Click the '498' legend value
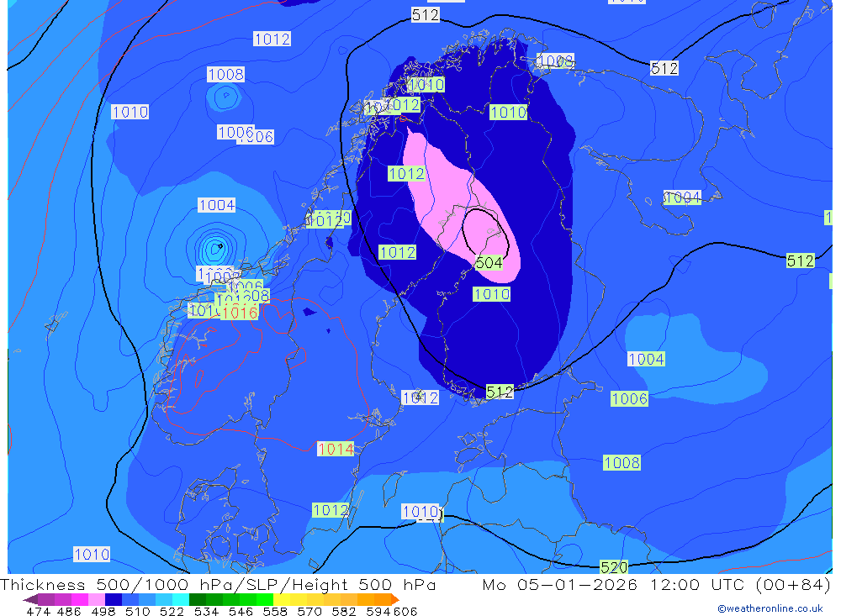The width and height of the screenshot is (841, 616). pos(103,611)
